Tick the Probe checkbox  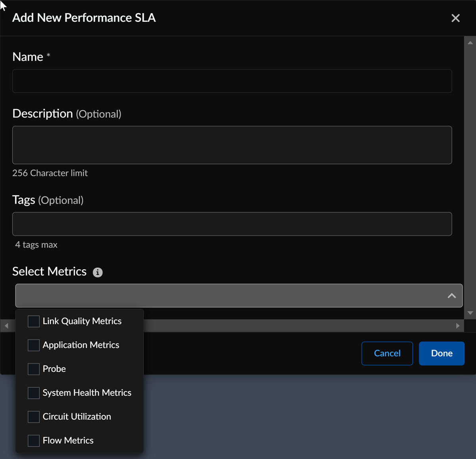tap(34, 369)
